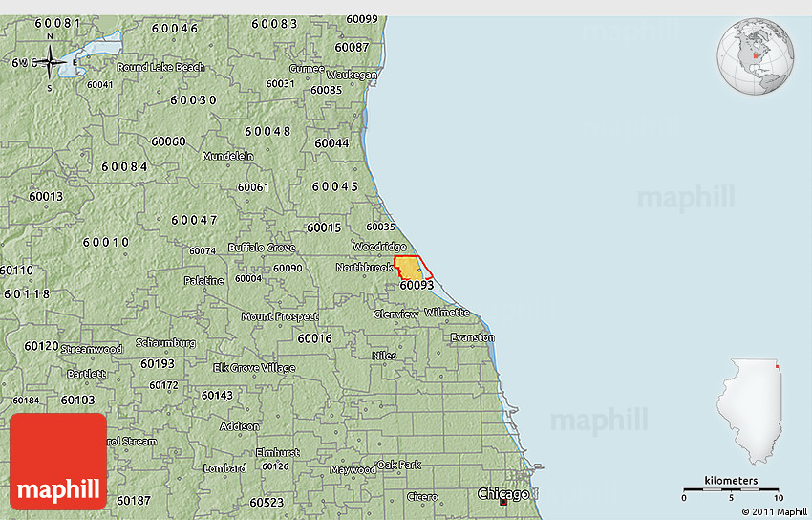Click the red maphill logo

58,461
